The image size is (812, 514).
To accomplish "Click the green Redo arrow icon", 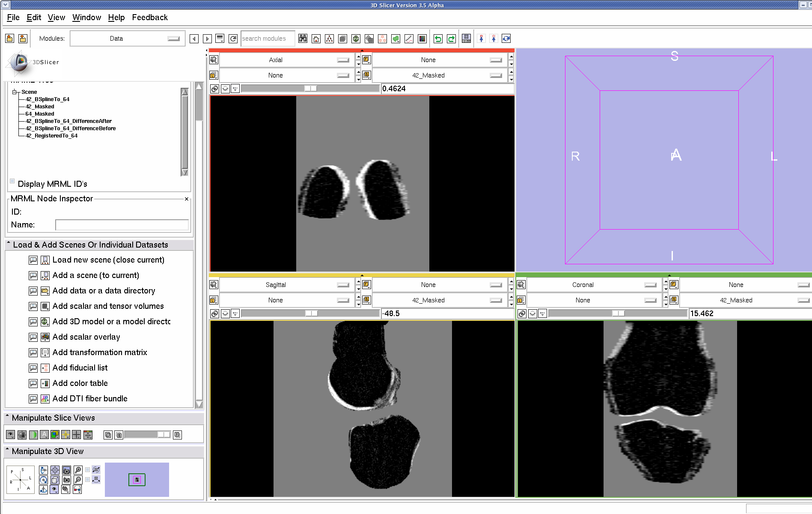I will 451,39.
